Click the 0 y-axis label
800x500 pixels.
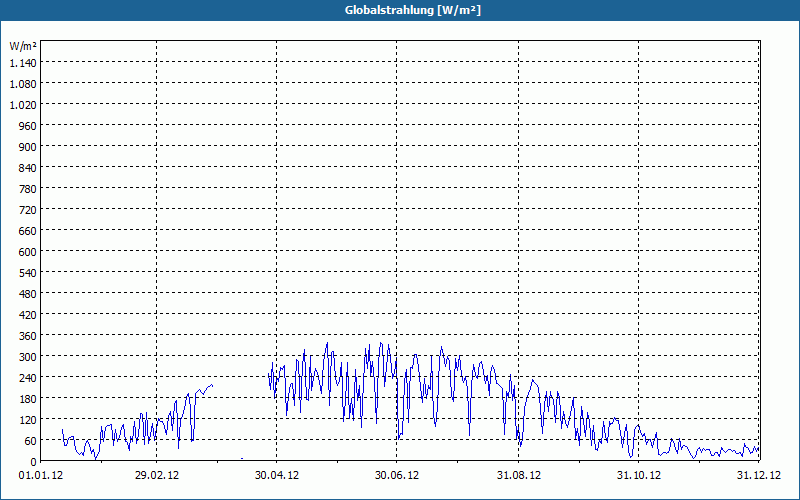tap(34, 462)
